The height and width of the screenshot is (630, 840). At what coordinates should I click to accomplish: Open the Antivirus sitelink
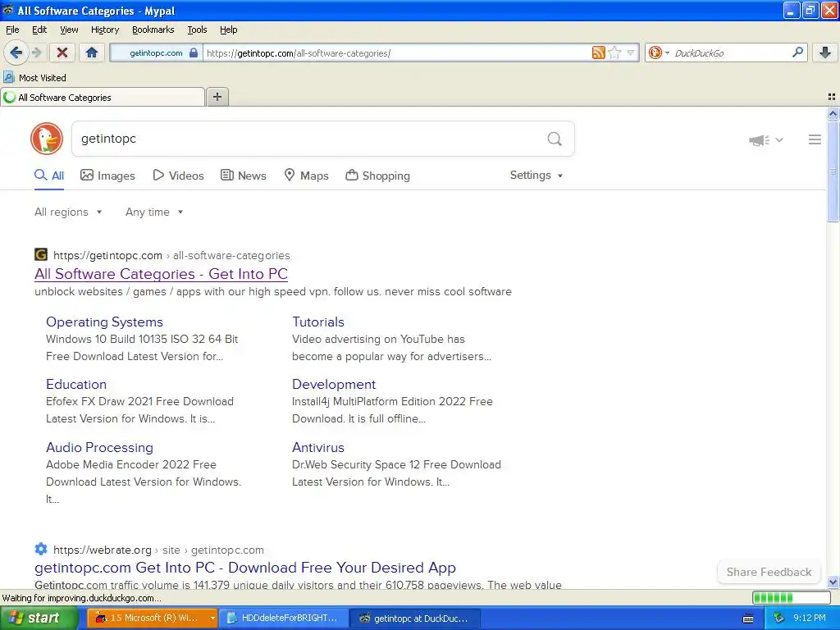(318, 447)
